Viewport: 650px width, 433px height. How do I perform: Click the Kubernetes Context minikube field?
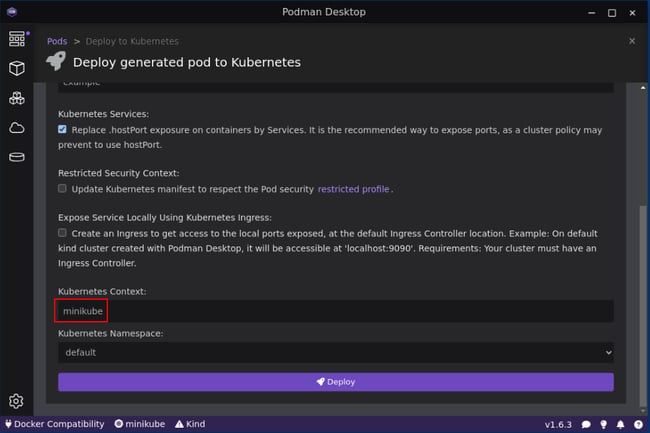tap(335, 311)
